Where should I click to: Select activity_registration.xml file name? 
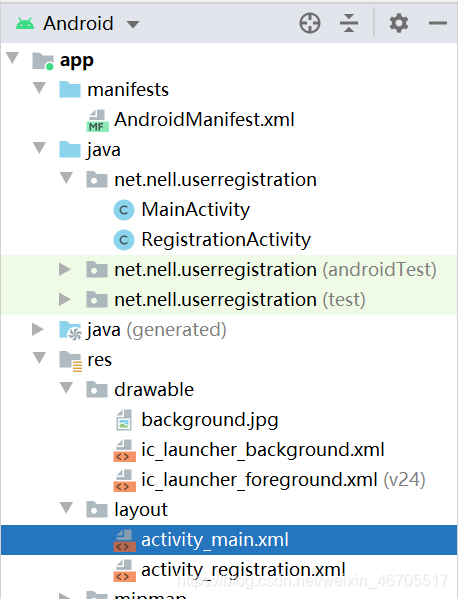(x=244, y=570)
